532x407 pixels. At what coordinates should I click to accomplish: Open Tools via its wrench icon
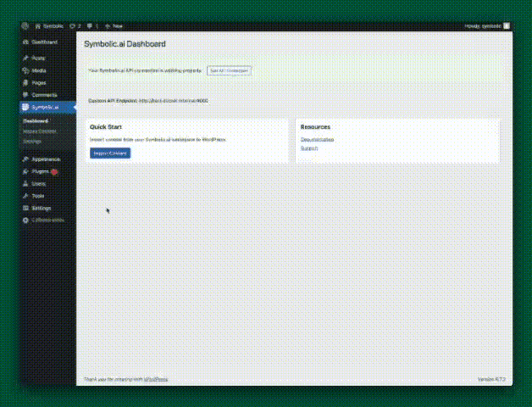click(x=25, y=196)
